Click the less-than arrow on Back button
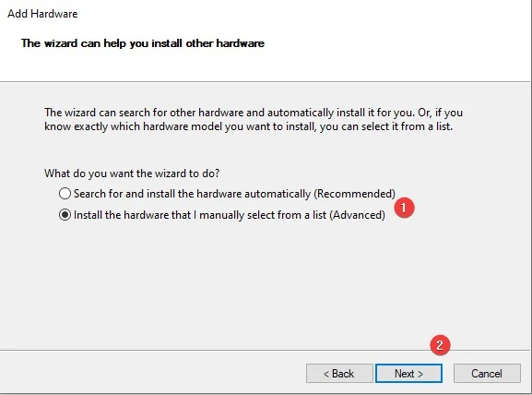The image size is (532, 395). tap(326, 374)
